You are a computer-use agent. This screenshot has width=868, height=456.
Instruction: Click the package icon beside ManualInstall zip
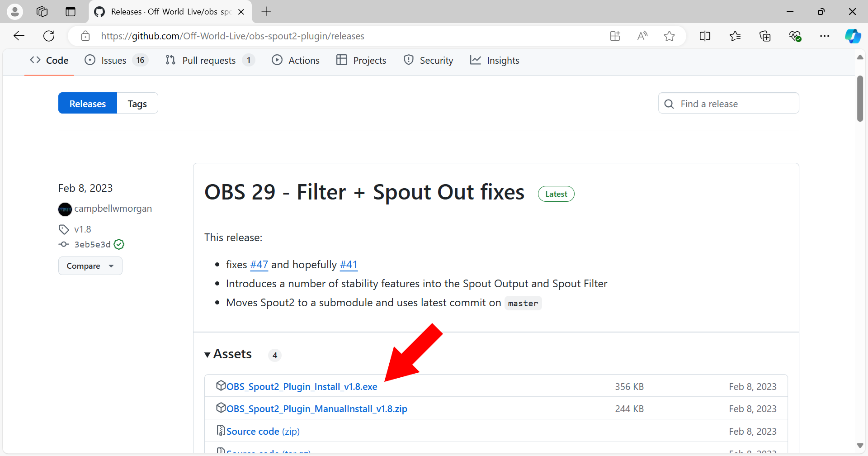pyautogui.click(x=221, y=408)
